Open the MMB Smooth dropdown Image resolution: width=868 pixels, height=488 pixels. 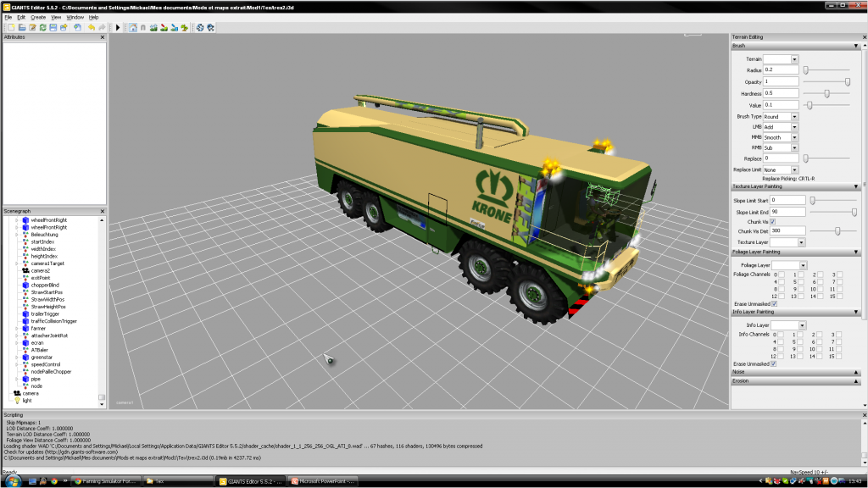click(x=794, y=137)
